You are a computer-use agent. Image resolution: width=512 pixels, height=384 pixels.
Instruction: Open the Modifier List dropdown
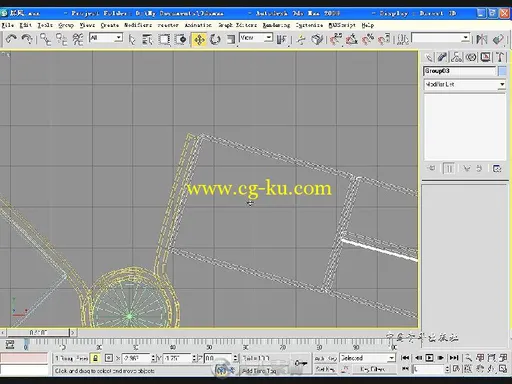[x=465, y=85]
